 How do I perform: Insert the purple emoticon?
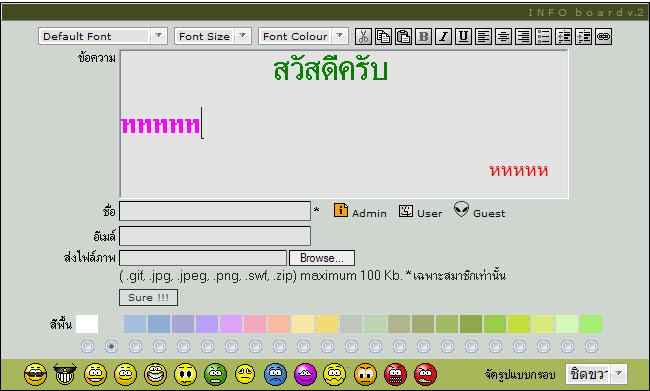point(306,374)
